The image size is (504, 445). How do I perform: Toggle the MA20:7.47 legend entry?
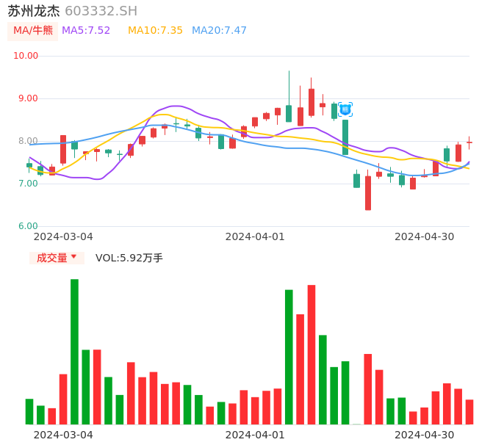click(x=219, y=31)
